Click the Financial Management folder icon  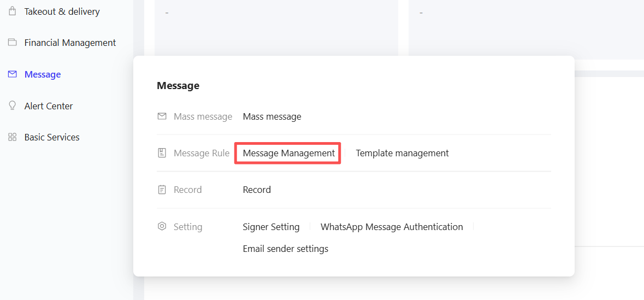pos(13,42)
